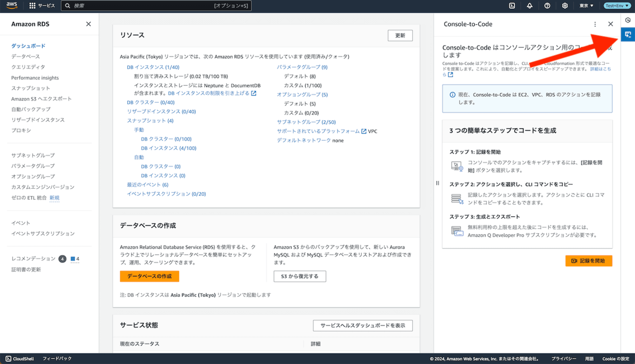Click フィードバック in the footer
The image size is (635, 364).
click(x=57, y=359)
